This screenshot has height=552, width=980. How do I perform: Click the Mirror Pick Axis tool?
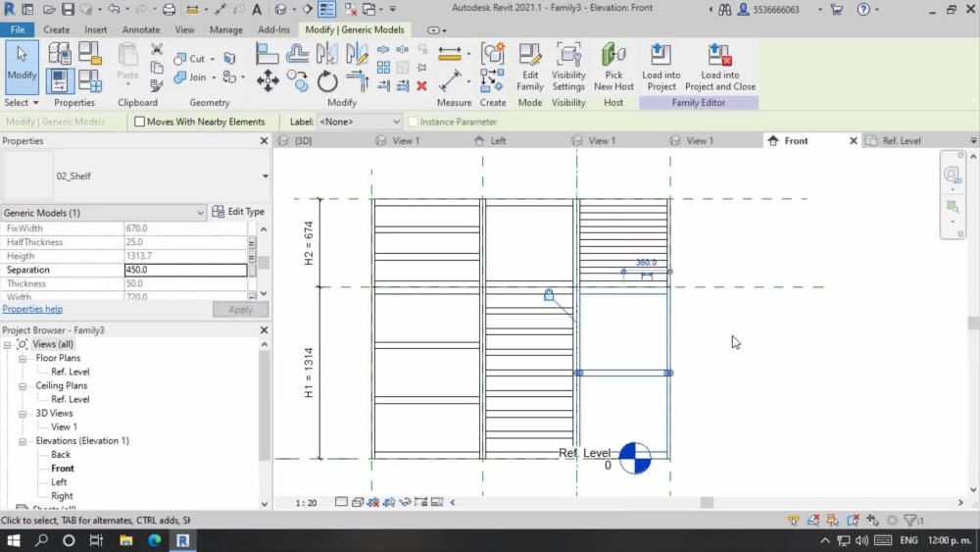click(x=326, y=54)
